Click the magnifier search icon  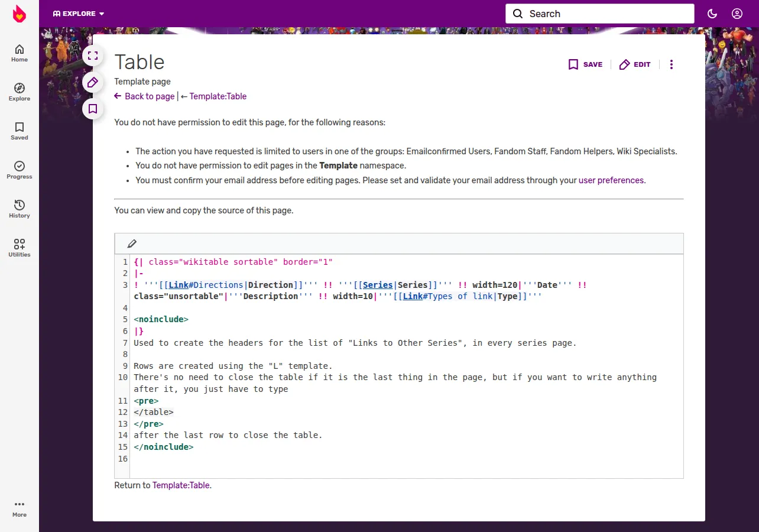518,14
